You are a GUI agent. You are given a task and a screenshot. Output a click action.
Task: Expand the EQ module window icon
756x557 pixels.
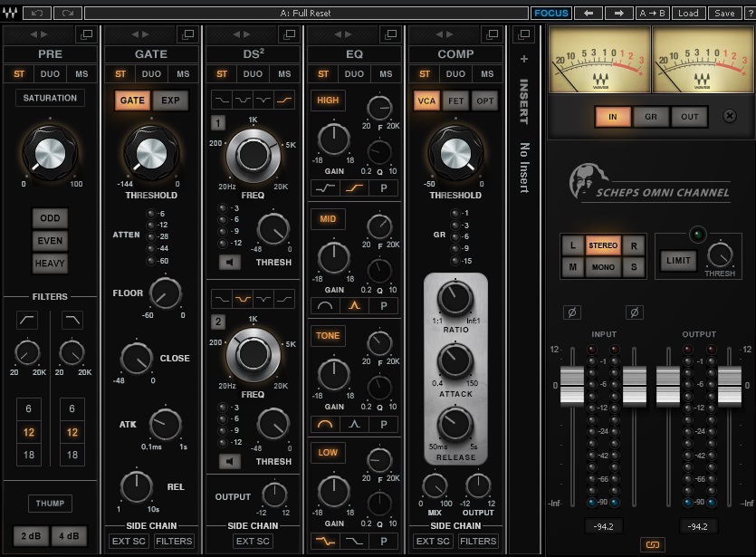[390, 34]
